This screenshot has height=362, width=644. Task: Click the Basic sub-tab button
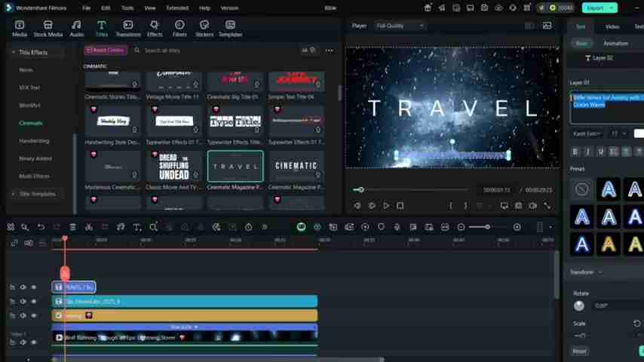(581, 44)
